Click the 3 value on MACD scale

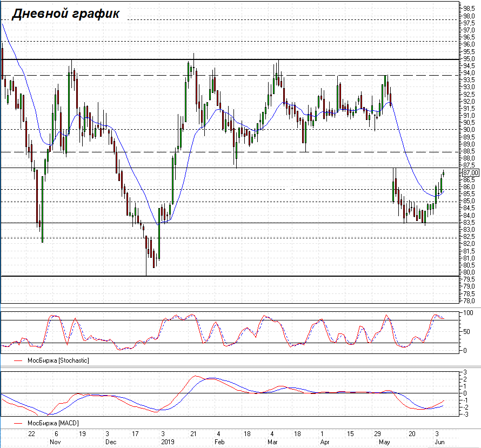[465, 372]
